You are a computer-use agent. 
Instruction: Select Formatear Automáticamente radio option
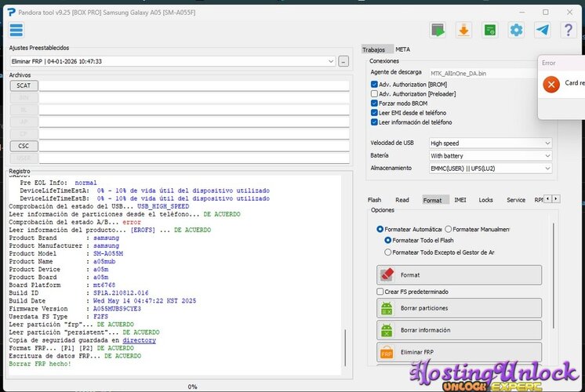(380, 229)
